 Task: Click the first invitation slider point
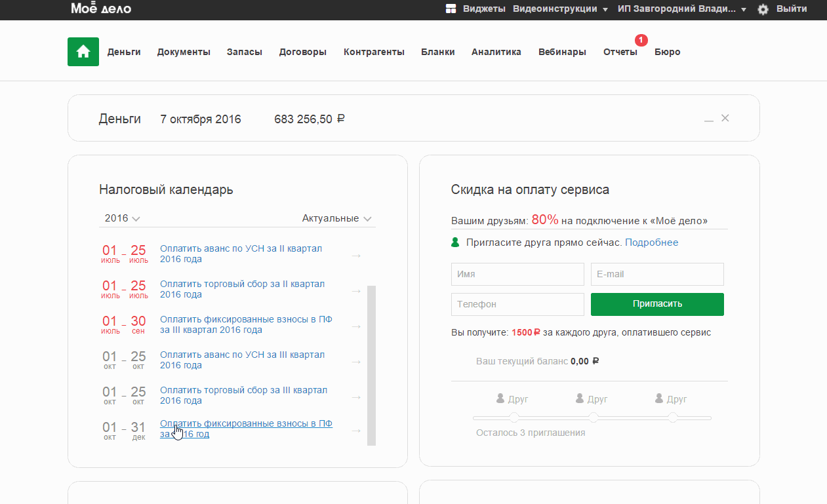point(514,418)
